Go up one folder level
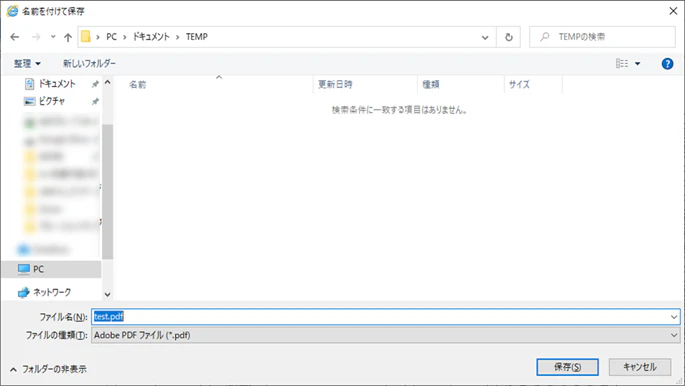 68,38
